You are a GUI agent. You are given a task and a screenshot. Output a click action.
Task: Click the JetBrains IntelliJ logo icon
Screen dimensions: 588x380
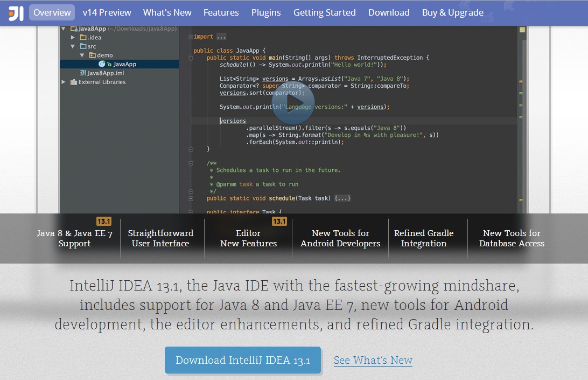pyautogui.click(x=16, y=11)
